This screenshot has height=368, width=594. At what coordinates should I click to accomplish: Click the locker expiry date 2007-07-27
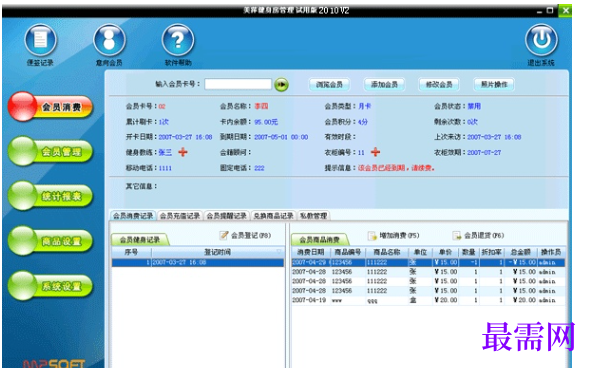484,152
